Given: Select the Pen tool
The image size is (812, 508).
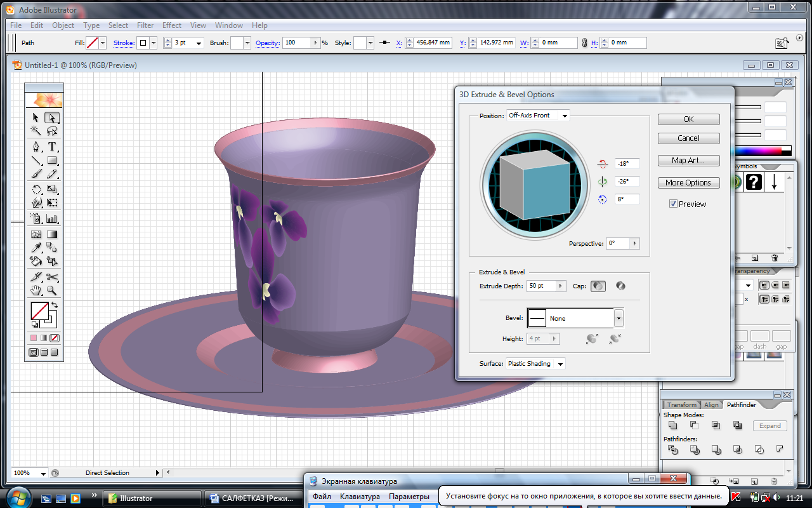Looking at the screenshot, I should (x=36, y=147).
